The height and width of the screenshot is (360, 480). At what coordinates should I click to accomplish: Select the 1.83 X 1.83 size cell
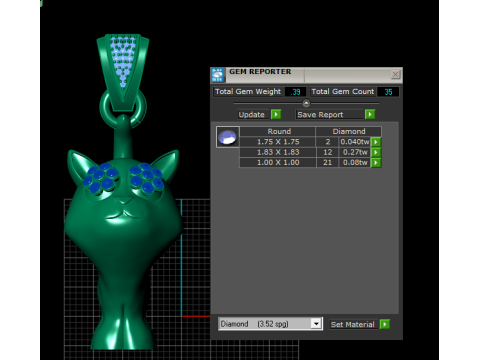(278, 152)
